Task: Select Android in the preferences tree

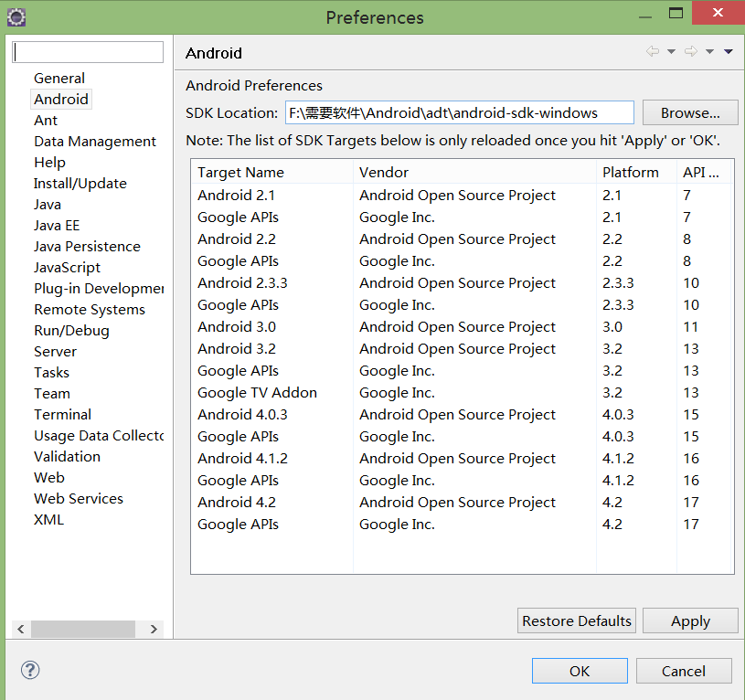Action: coord(61,99)
